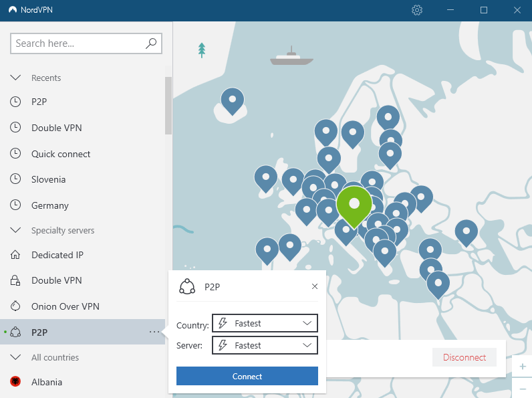Open the Country Fastest dropdown
532x398 pixels.
tap(265, 323)
